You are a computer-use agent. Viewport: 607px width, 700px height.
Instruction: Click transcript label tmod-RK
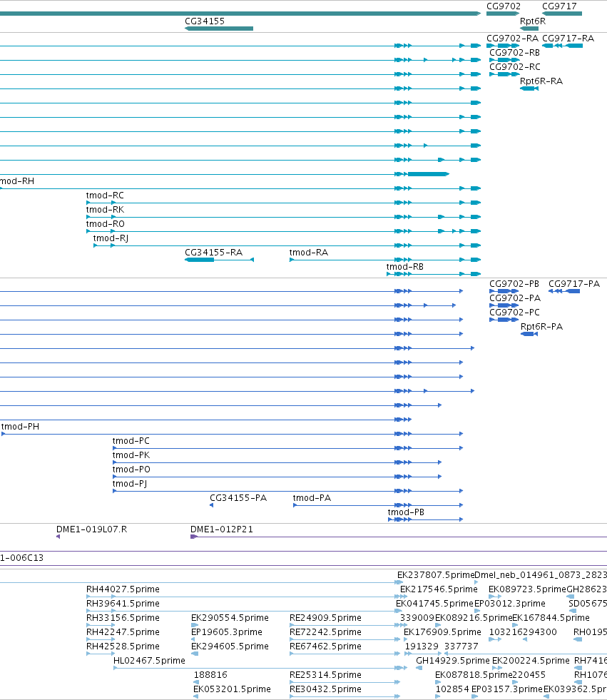[x=105, y=210]
